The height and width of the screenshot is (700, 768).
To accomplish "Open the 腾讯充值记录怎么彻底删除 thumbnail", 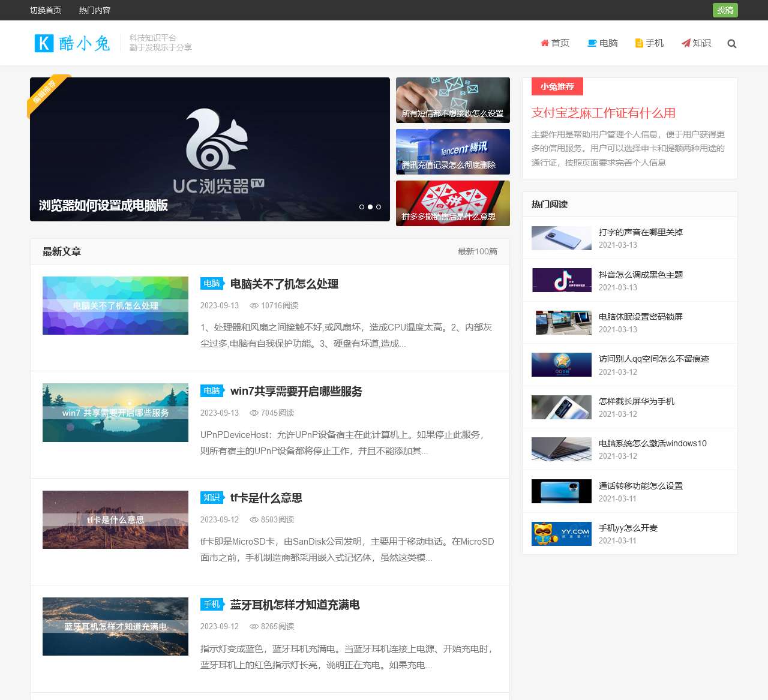I will click(452, 152).
